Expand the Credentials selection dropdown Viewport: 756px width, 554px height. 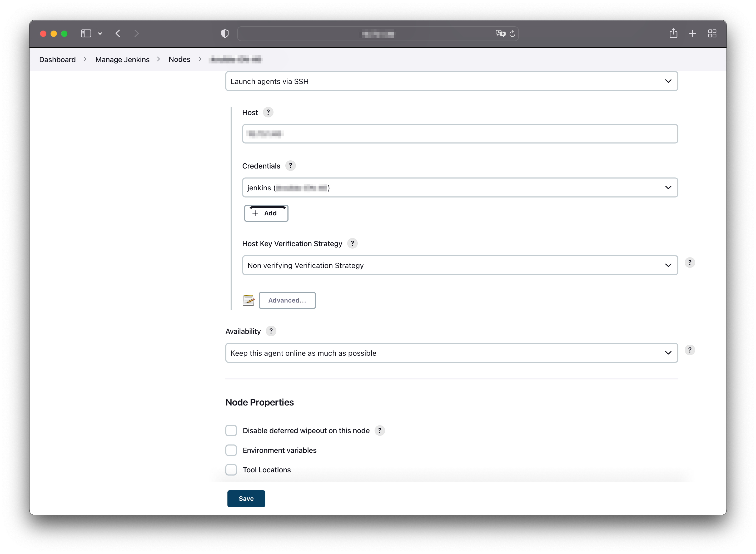tap(460, 187)
